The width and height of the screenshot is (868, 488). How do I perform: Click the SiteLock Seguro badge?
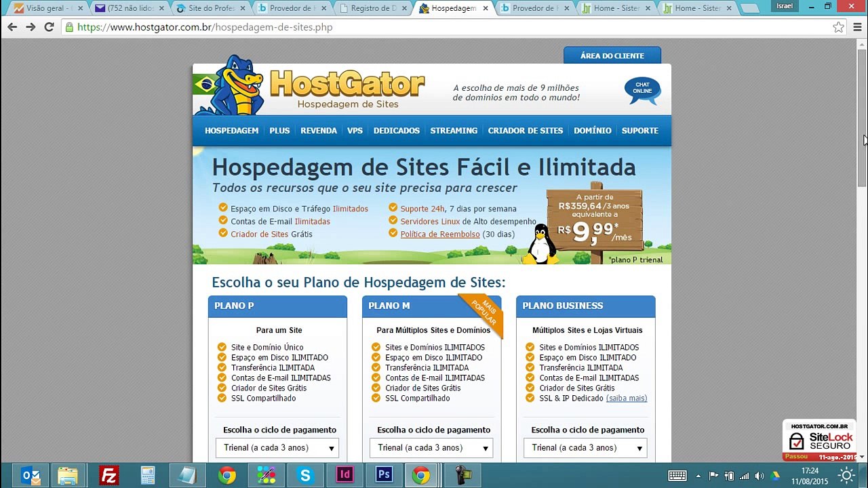pyautogui.click(x=818, y=441)
